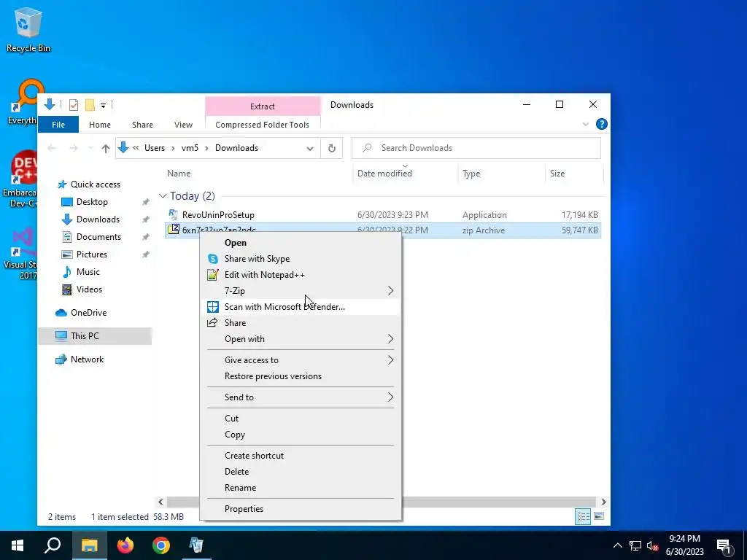Expand the ribbon with the chevron

[586, 124]
